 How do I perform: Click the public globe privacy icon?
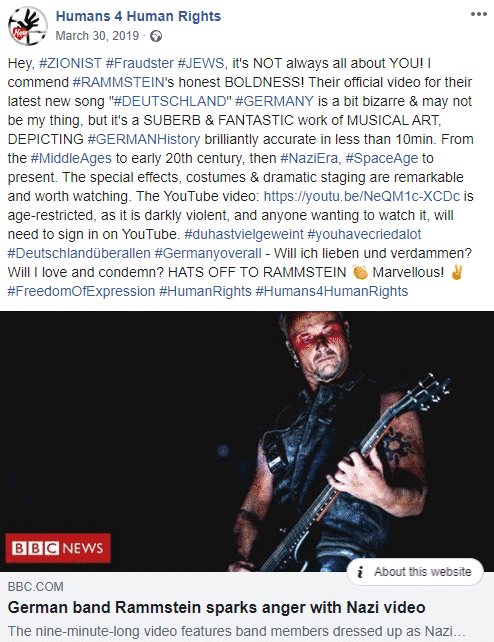[x=156, y=36]
